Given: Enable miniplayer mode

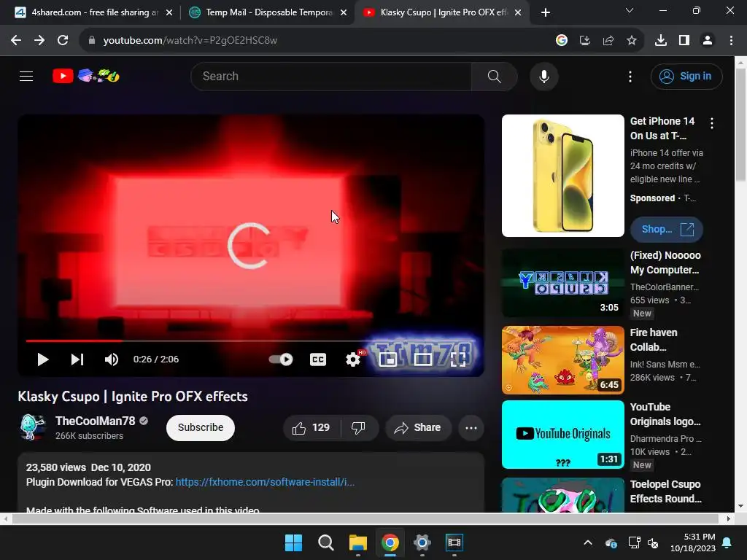Looking at the screenshot, I should click(x=388, y=359).
